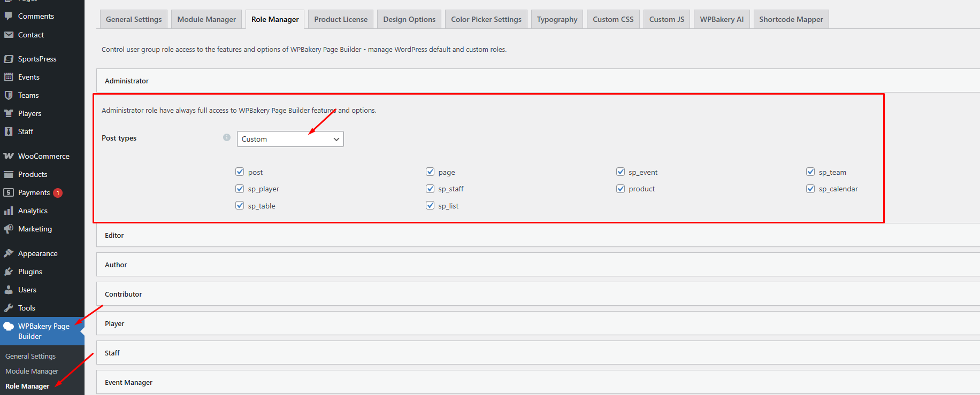Click the Payments dollar icon
The image size is (980, 395).
(9, 192)
